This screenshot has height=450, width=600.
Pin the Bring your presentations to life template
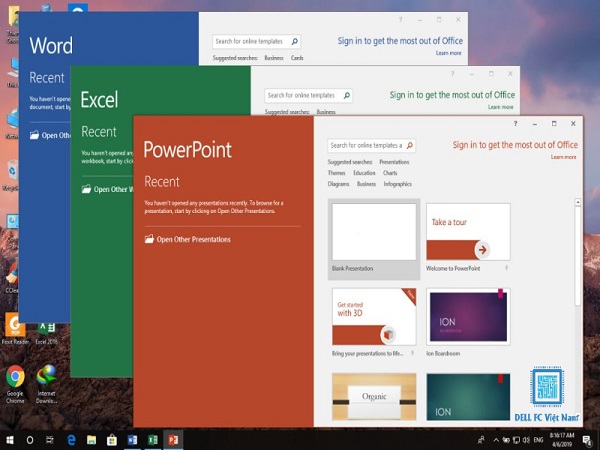pyautogui.click(x=412, y=353)
